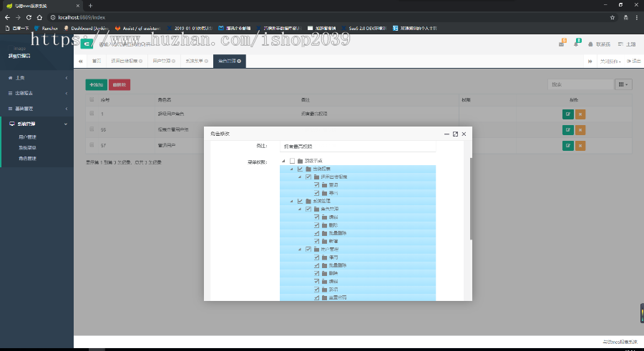Close the 系统菜单 tab via its x icon

coord(206,61)
